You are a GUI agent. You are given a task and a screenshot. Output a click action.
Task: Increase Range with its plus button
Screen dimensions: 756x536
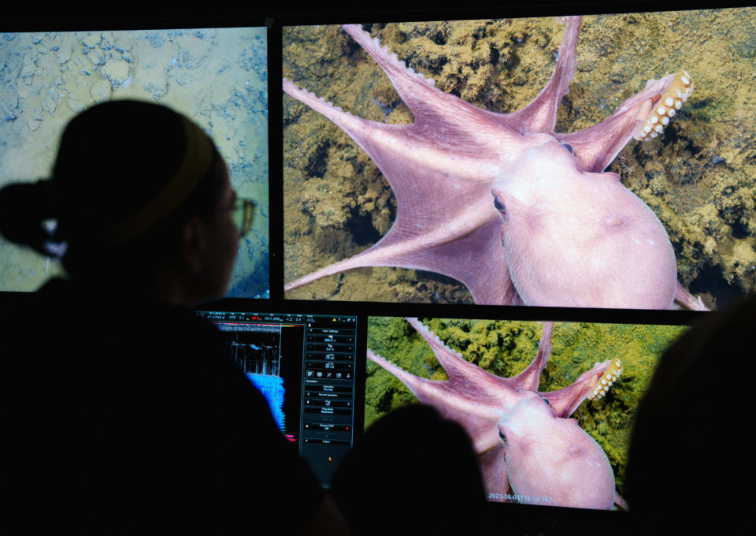pos(350,339)
